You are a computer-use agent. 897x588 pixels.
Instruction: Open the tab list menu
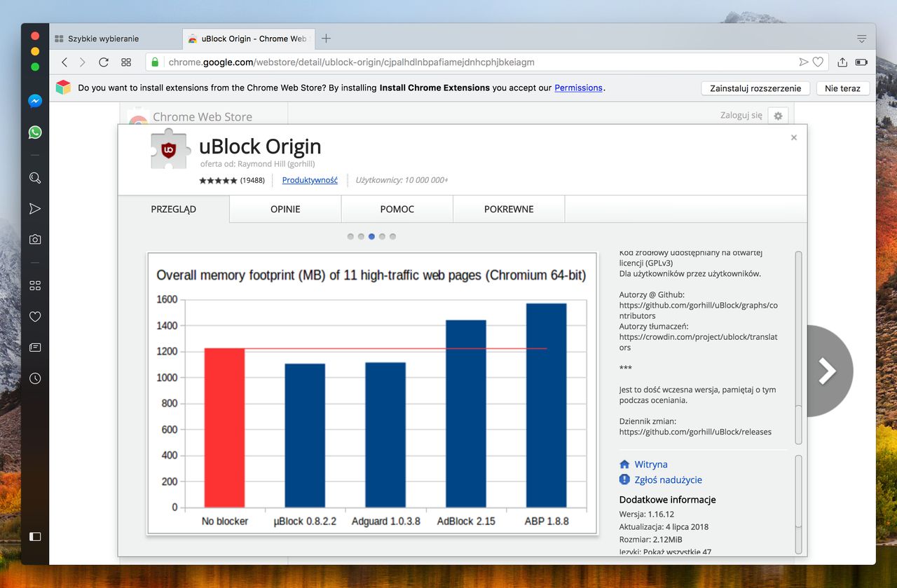pyautogui.click(x=861, y=39)
